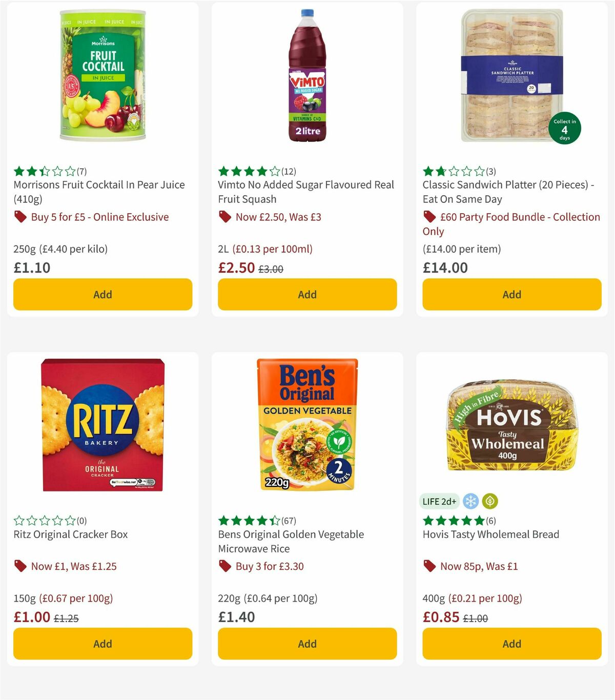This screenshot has height=700, width=615.
Task: Open the Ritz Original Cracker Box product page
Action: [x=70, y=534]
